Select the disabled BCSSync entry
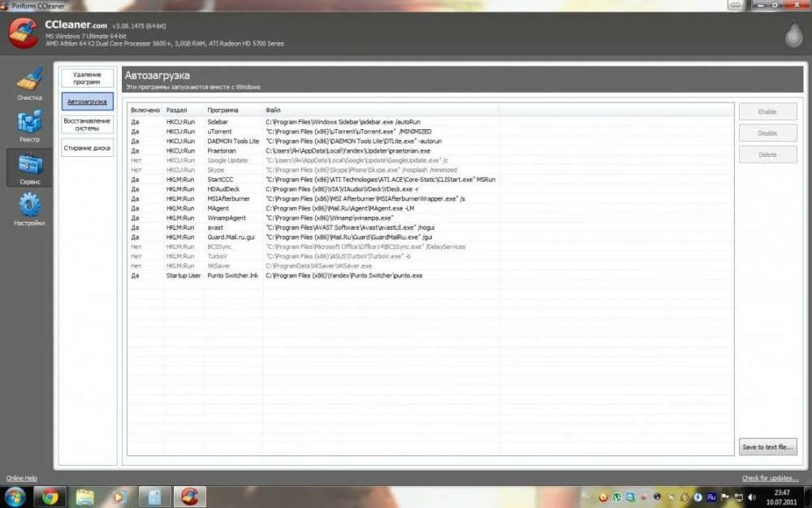The height and width of the screenshot is (508, 812). pyautogui.click(x=431, y=247)
